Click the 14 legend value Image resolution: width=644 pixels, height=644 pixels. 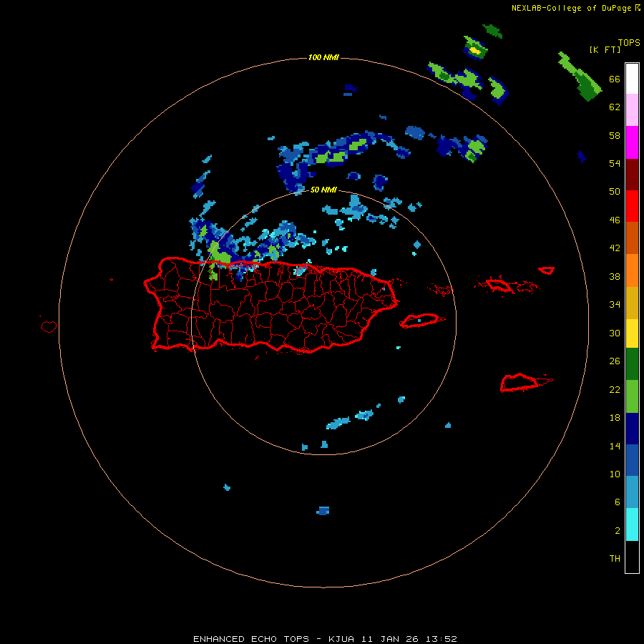pos(615,446)
